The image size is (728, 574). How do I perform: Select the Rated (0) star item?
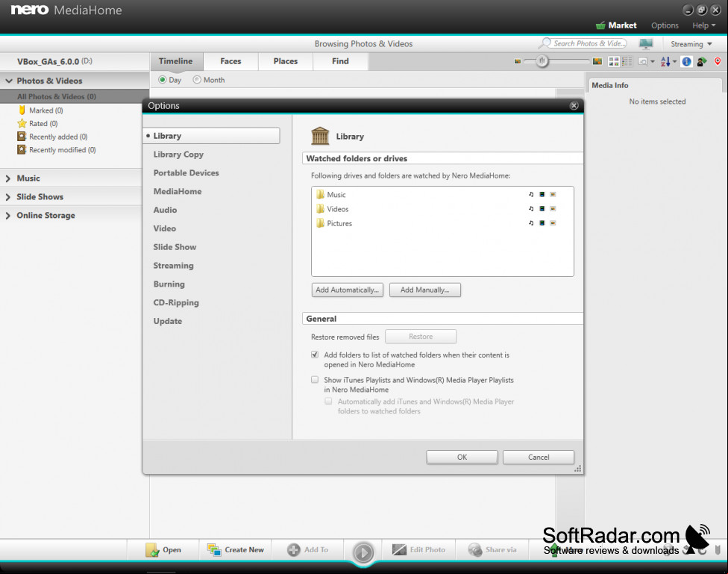pos(37,124)
